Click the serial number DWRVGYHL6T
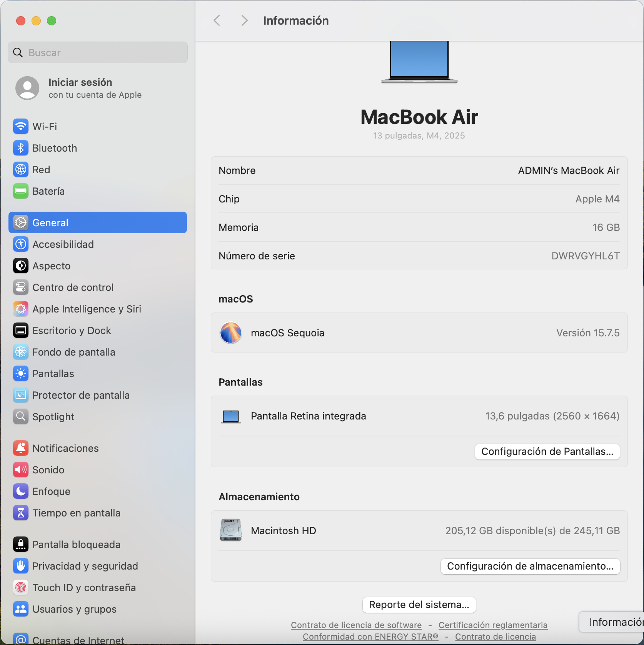This screenshot has height=645, width=644. point(586,256)
